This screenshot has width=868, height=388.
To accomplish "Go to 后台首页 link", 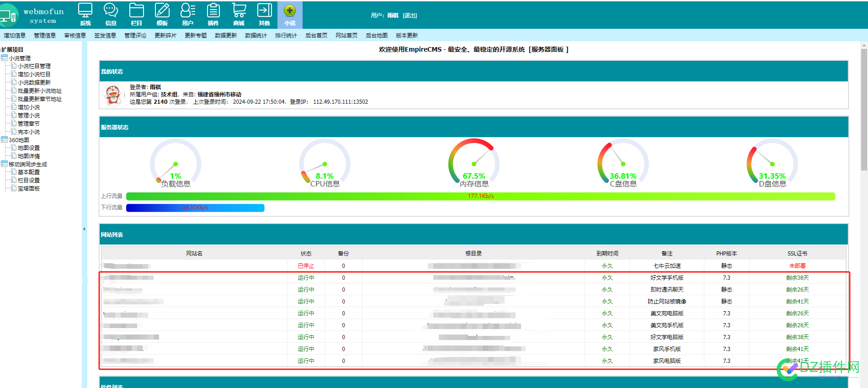I will 316,36.
